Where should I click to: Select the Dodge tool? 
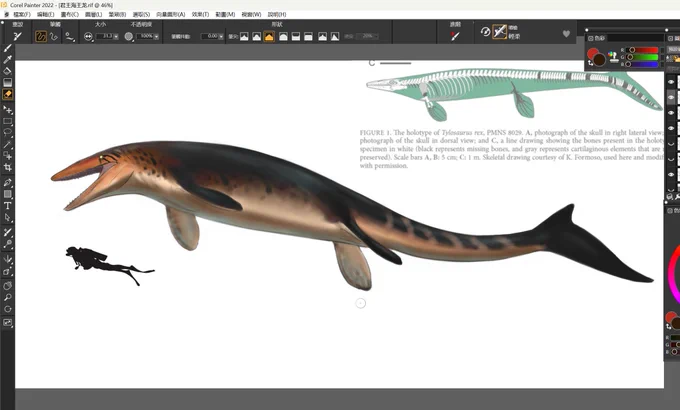pos(7,244)
